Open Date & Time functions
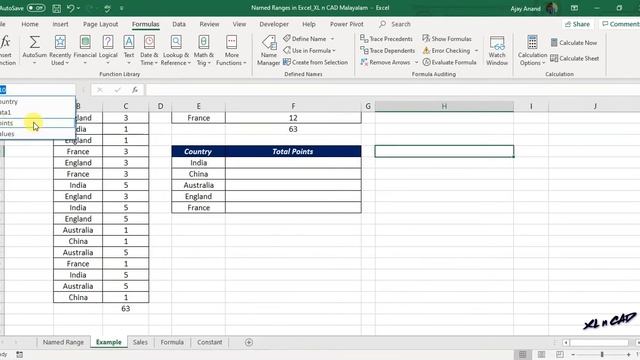The height and width of the screenshot is (360, 640). [149, 51]
